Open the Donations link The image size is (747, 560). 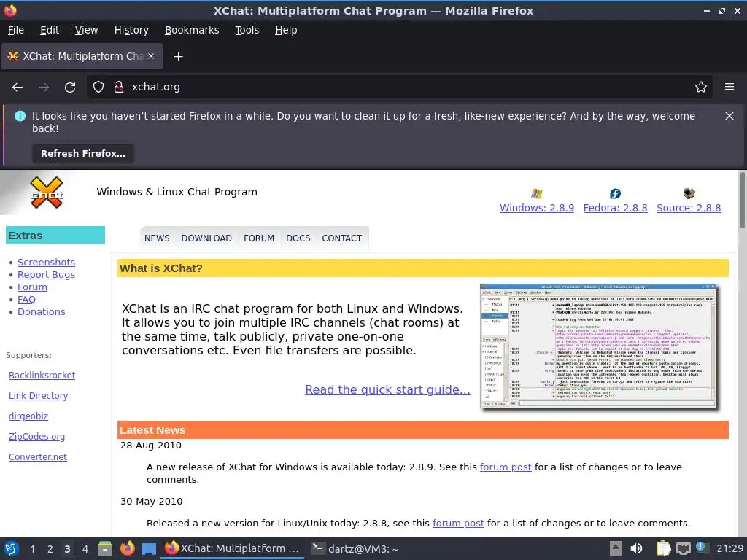pyautogui.click(x=42, y=312)
